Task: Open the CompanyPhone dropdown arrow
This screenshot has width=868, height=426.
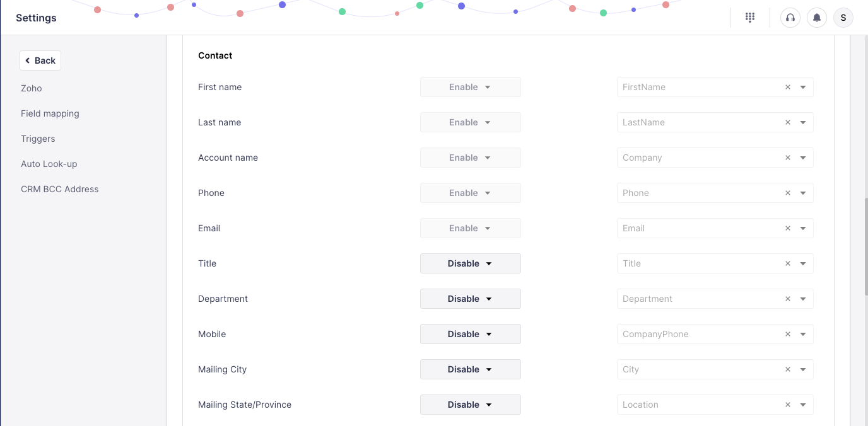Action: click(803, 334)
